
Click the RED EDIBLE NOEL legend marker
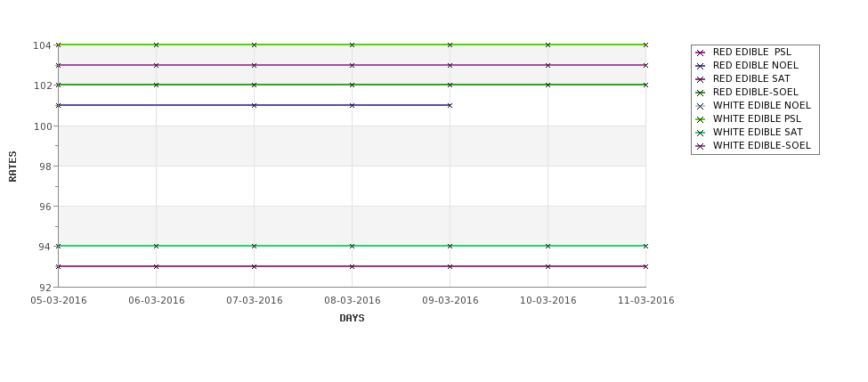tap(701, 66)
